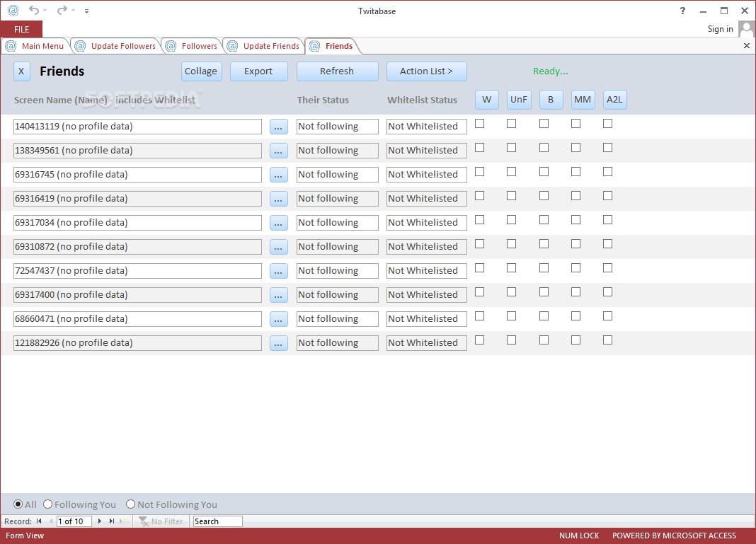This screenshot has width=756, height=544.
Task: Open the Action List > menu button
Action: click(426, 71)
